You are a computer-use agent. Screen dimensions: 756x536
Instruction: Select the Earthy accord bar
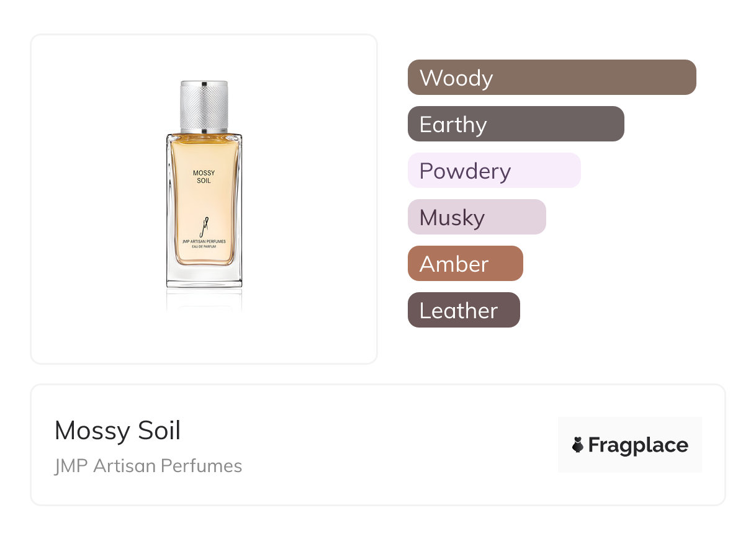[x=516, y=124]
